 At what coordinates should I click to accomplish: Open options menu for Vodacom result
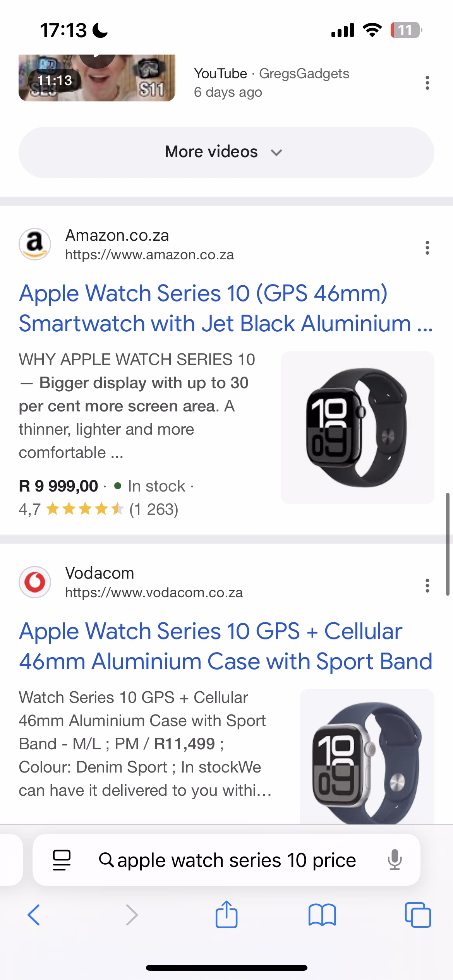427,586
